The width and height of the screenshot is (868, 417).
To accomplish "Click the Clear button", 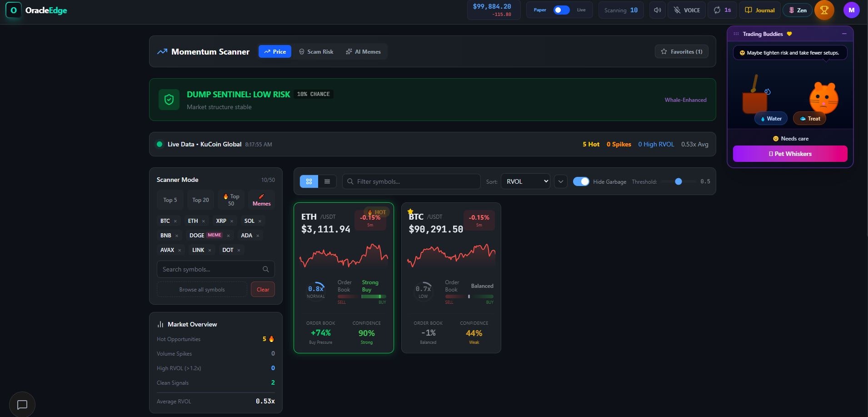I will click(263, 289).
